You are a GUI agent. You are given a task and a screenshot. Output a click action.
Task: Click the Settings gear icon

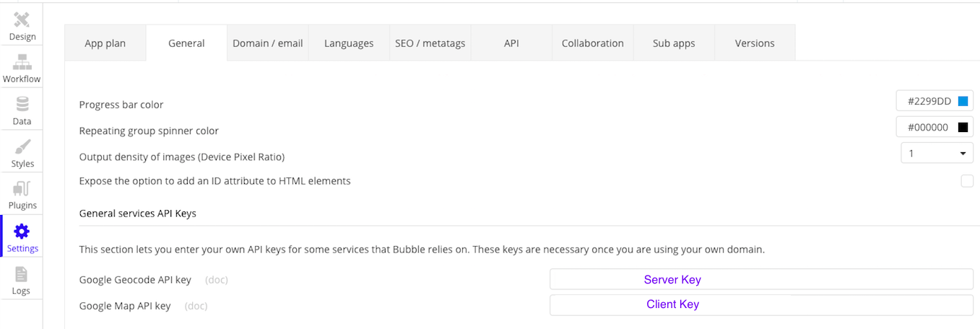tap(22, 232)
